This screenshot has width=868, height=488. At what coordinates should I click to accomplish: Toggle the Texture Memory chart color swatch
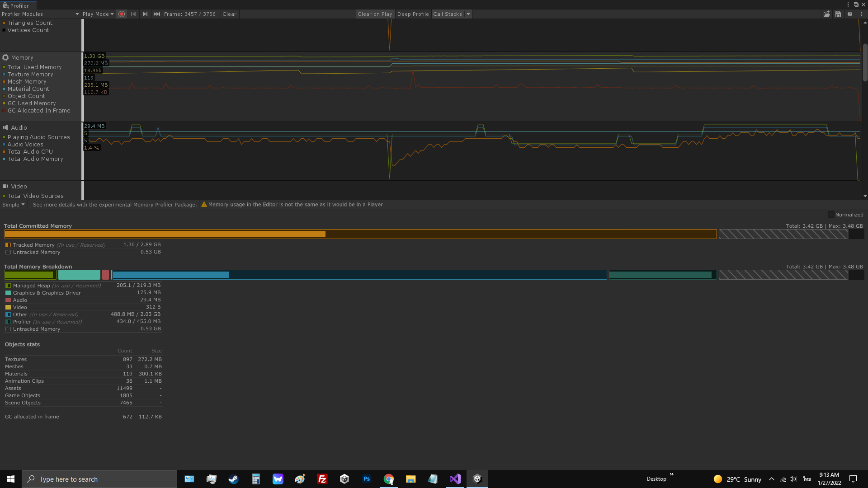click(x=4, y=75)
